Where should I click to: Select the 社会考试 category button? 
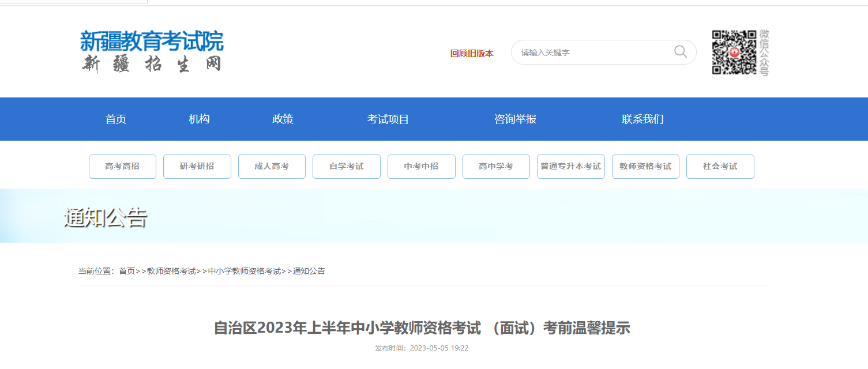(x=720, y=167)
